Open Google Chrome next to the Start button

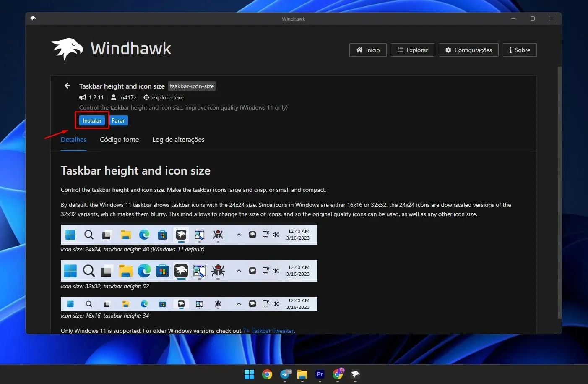click(x=267, y=374)
